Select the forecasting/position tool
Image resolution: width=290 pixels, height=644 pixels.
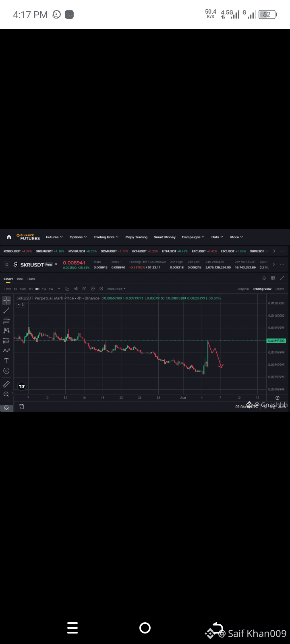[6, 341]
